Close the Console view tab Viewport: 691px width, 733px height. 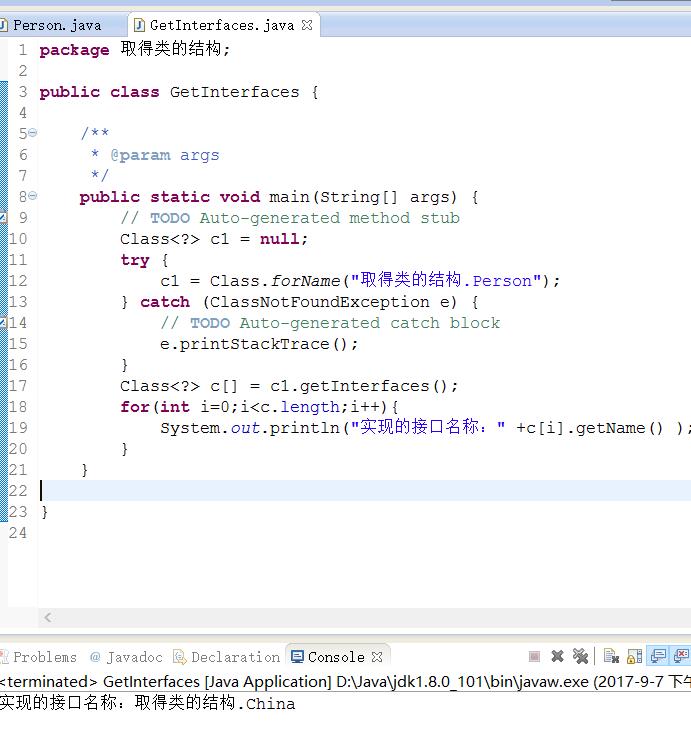377,657
